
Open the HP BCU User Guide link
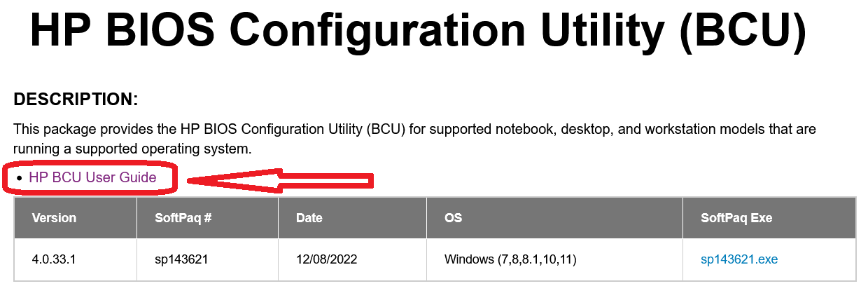(x=92, y=177)
